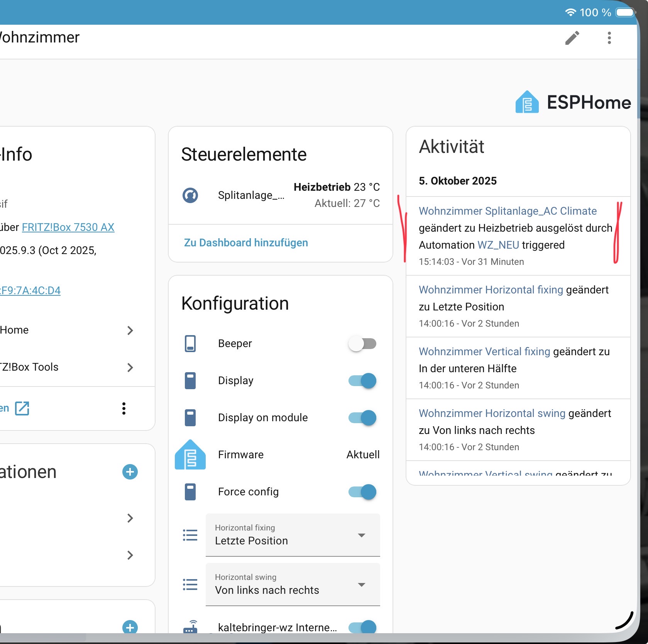Open the three-dot overflow menu in header
Image resolution: width=648 pixels, height=644 pixels.
pyautogui.click(x=609, y=38)
